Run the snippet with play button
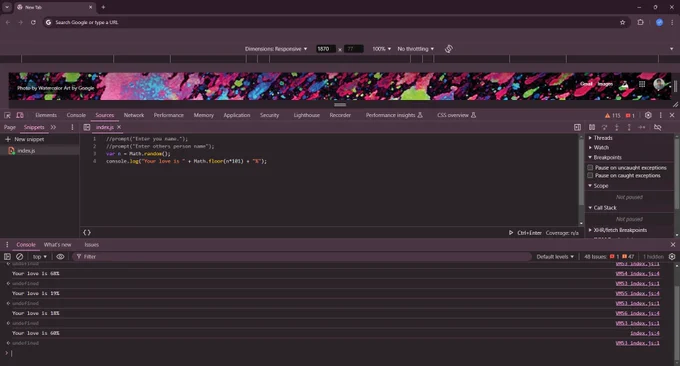This screenshot has height=366, width=680. (511, 233)
